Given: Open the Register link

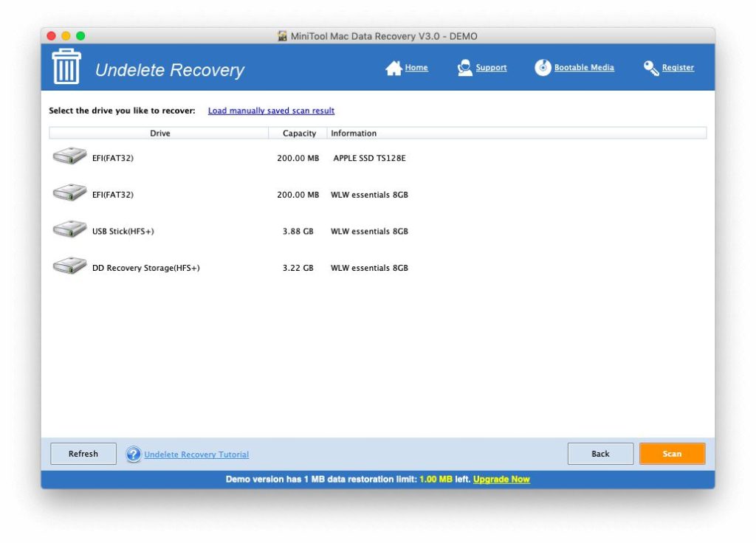Looking at the screenshot, I should 678,67.
